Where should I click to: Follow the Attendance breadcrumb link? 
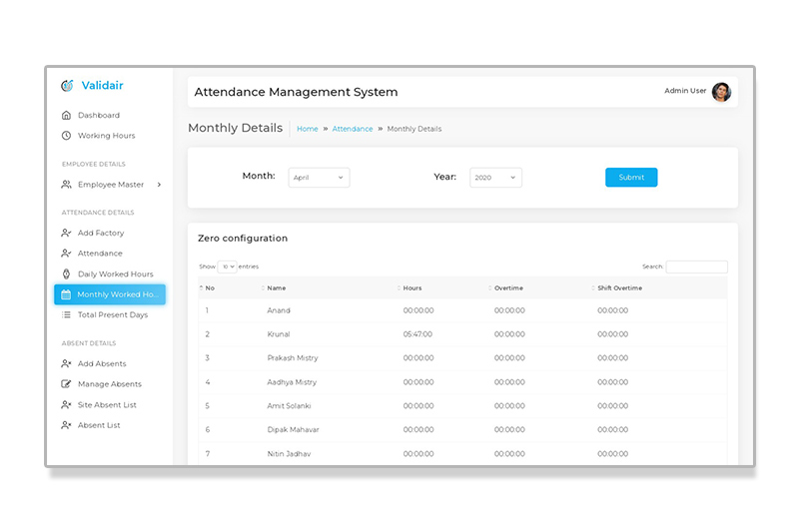click(x=352, y=129)
